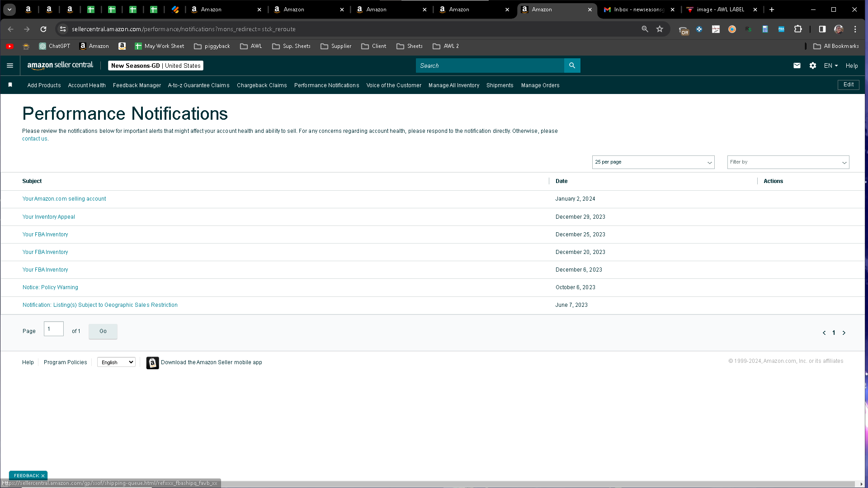The width and height of the screenshot is (868, 488).
Task: Open Geographic Sales Restriction notification
Action: click(x=100, y=305)
